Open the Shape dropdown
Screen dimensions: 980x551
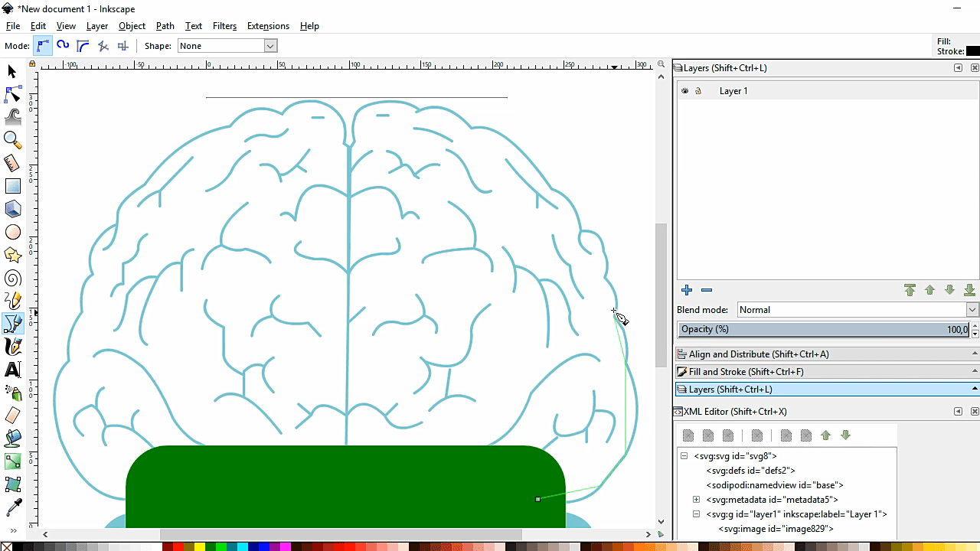point(269,45)
